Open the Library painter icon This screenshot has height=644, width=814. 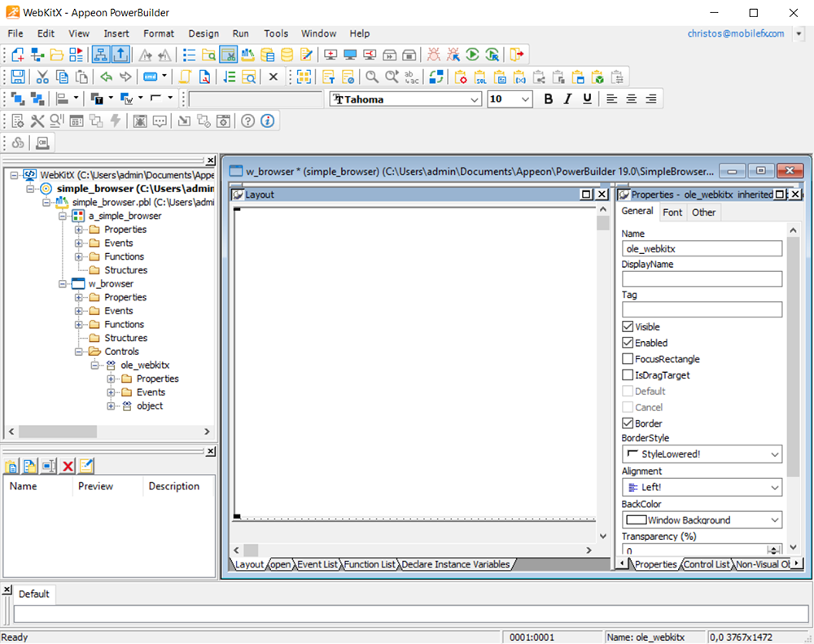(248, 55)
